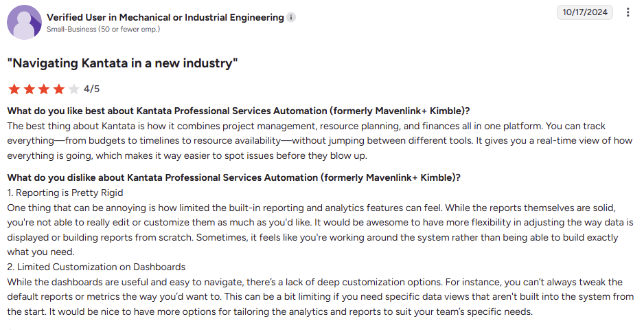This screenshot has height=330, width=644.
Task: Click the second red rating star
Action: [28, 89]
